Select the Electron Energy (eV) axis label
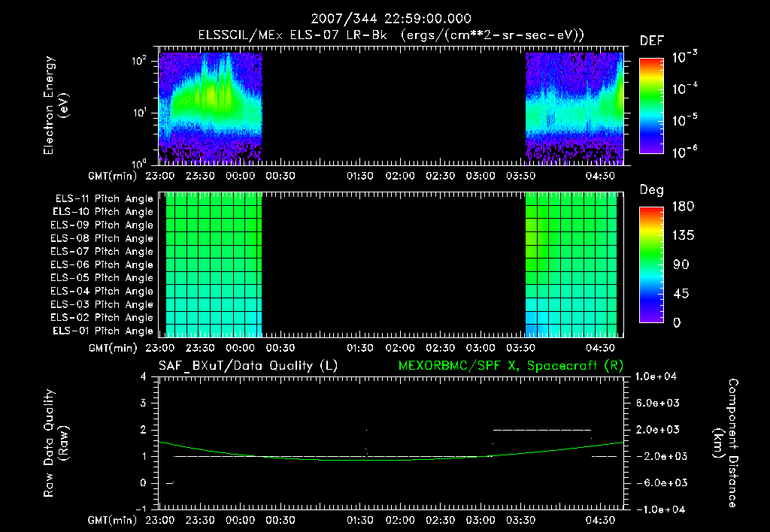This screenshot has height=532, width=770. 56,105
